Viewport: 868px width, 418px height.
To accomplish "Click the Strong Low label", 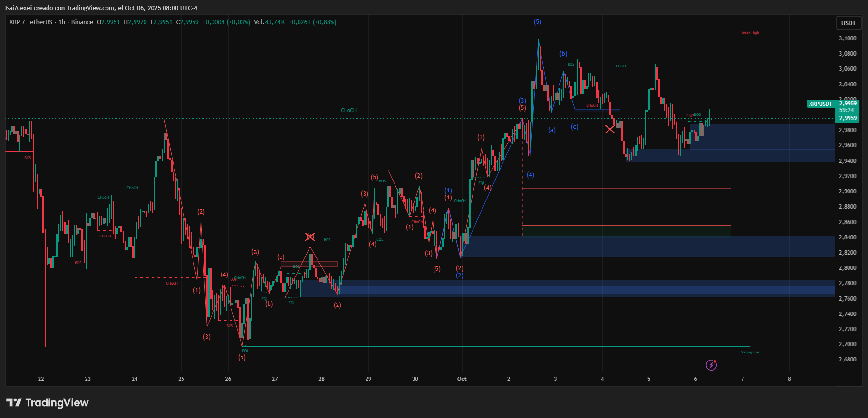I will click(750, 352).
